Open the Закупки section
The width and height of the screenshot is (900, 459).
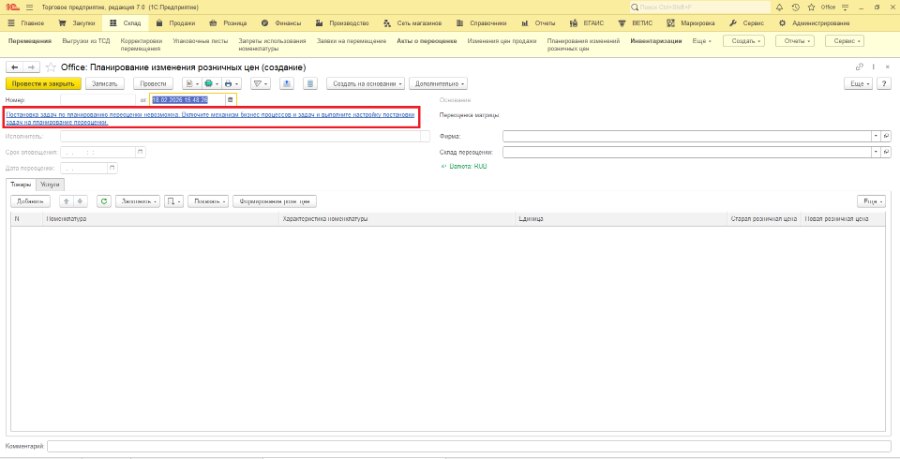point(76,24)
